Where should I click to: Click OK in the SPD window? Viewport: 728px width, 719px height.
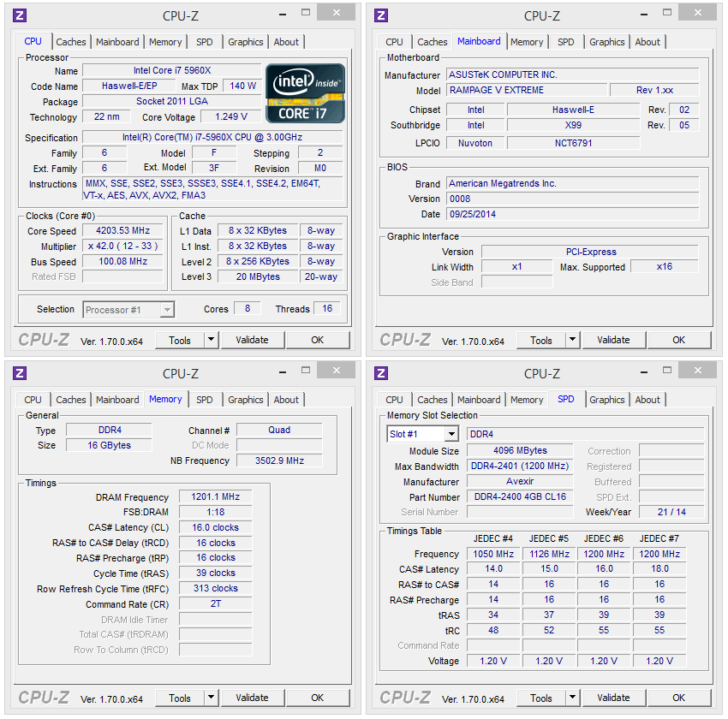[679, 698]
